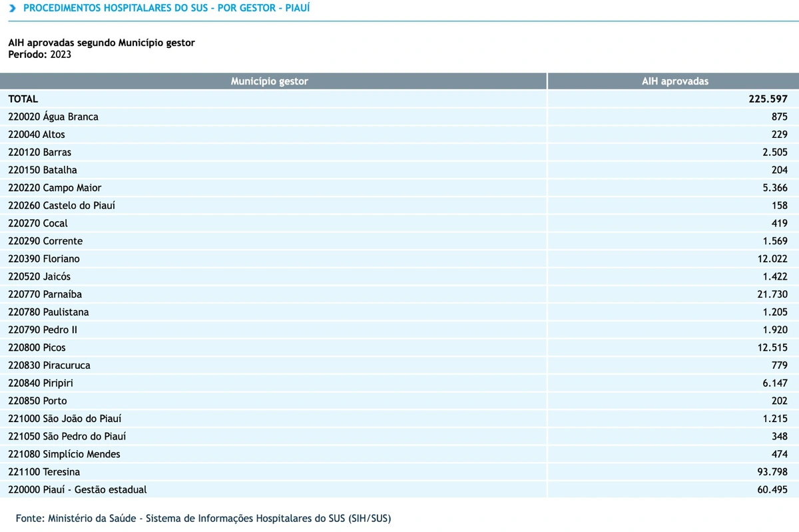Select the 220840 Piripiri row
Viewport: 799px width, 532px height.
pos(400,383)
